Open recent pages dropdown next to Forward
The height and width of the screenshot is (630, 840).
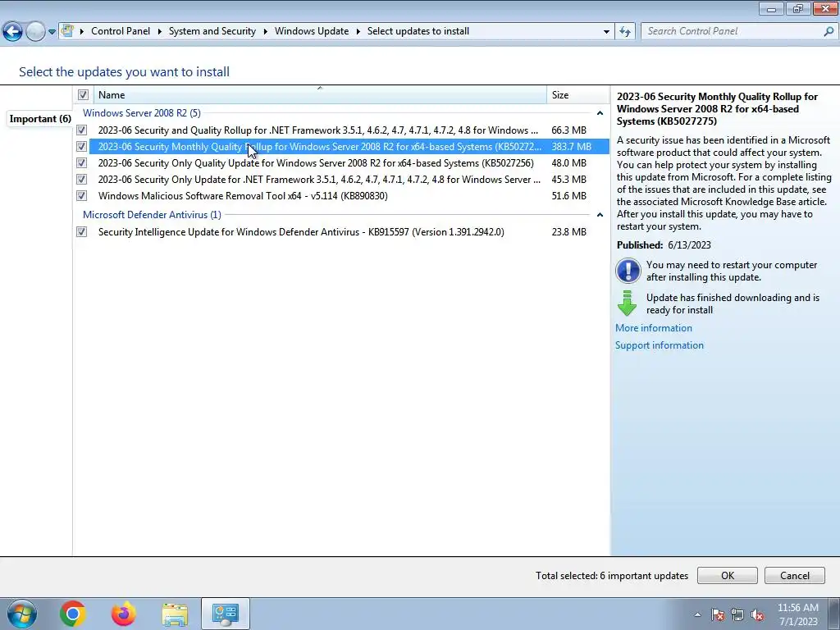[x=52, y=32]
